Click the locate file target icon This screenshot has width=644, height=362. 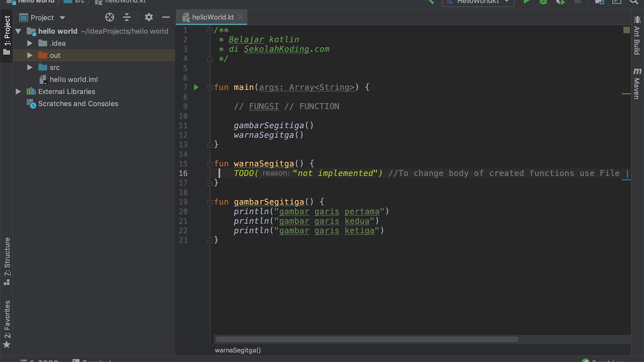coord(110,17)
